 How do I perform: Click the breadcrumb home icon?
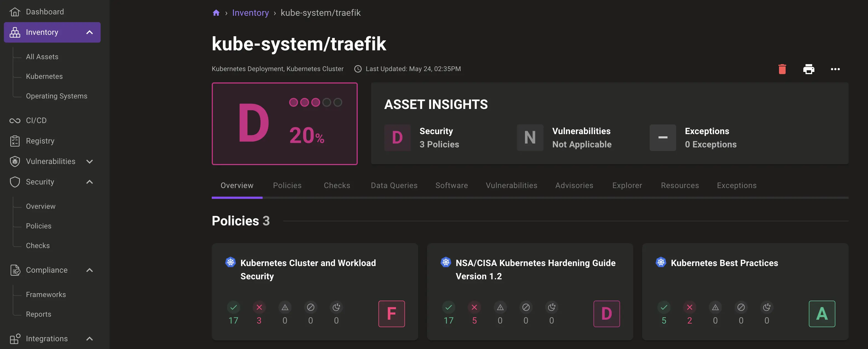coord(216,13)
